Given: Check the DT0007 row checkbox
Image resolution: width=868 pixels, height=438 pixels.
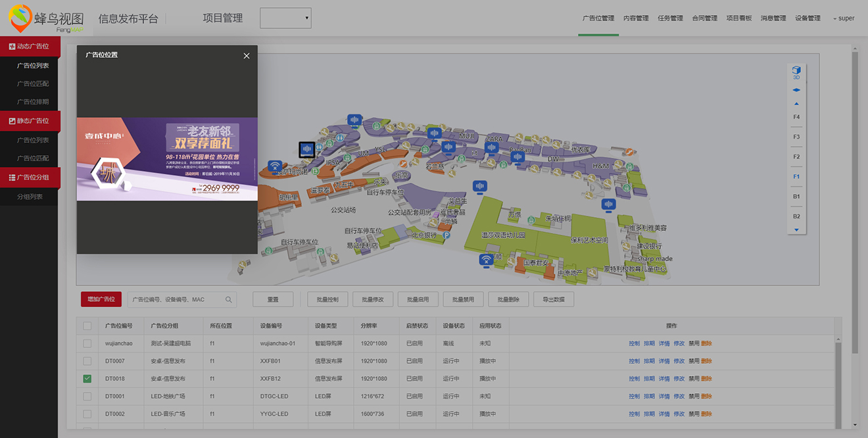Looking at the screenshot, I should coord(87,361).
